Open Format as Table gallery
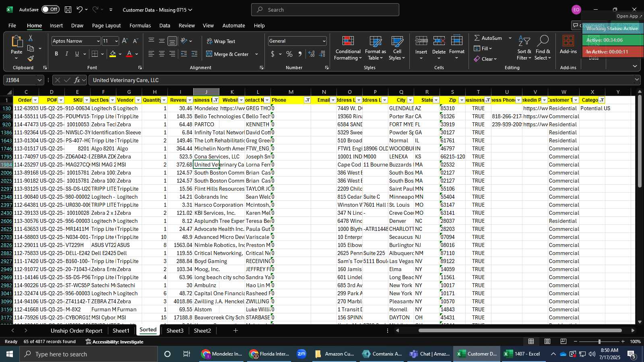 click(x=375, y=48)
